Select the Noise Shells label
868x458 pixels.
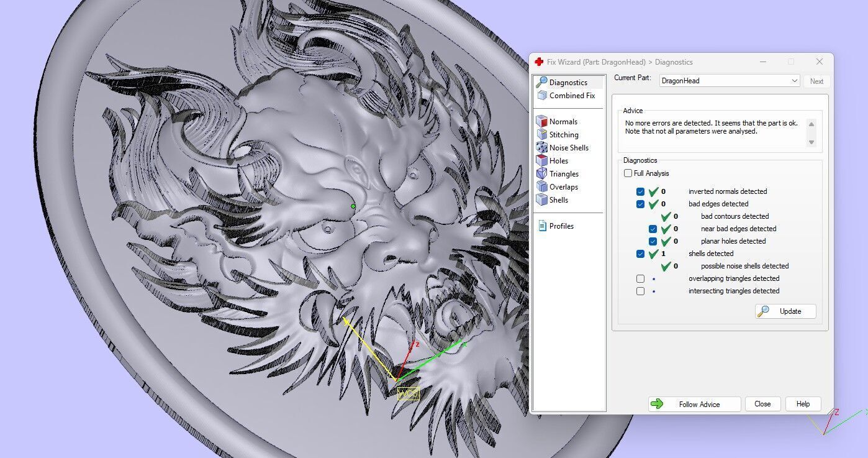(x=569, y=147)
